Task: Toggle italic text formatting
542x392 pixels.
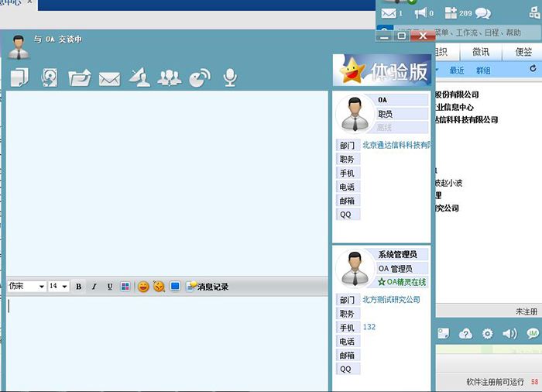Action: 94,287
